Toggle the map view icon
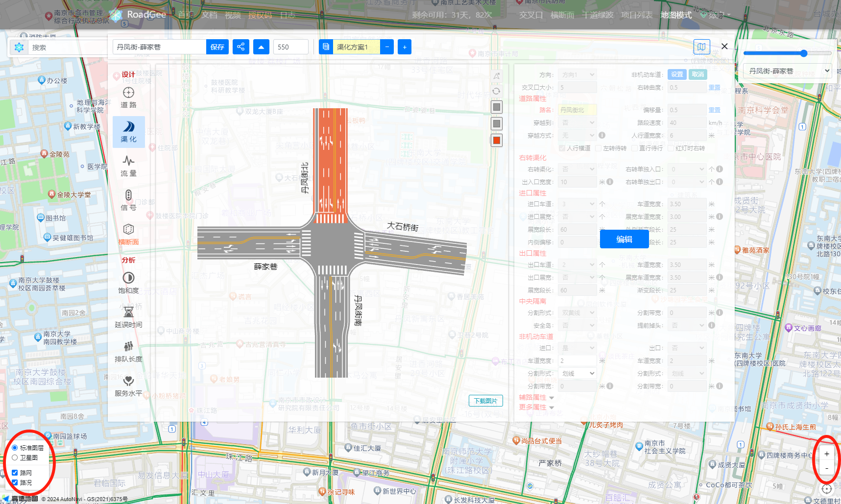Screen dimensions: 841x504 (701, 47)
